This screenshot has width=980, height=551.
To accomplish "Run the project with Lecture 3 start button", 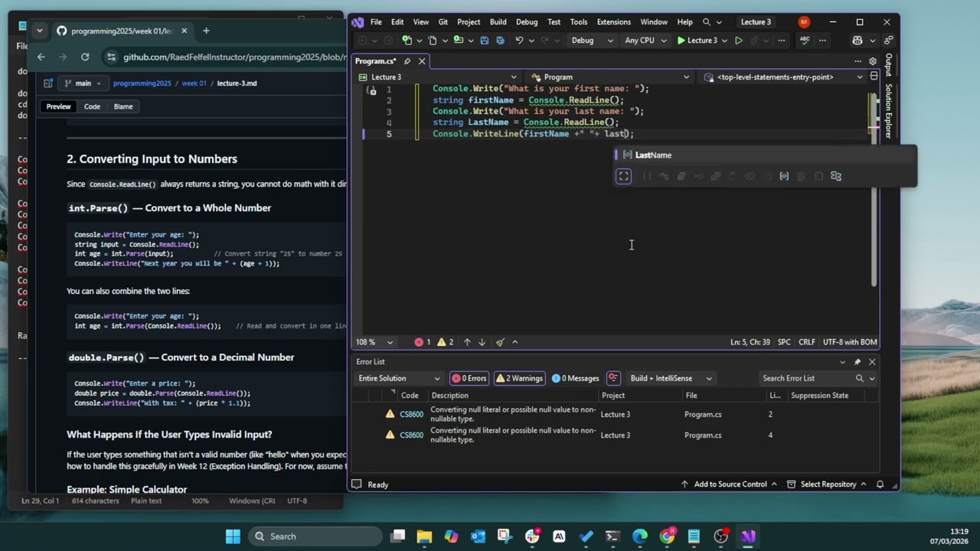I will click(x=697, y=41).
